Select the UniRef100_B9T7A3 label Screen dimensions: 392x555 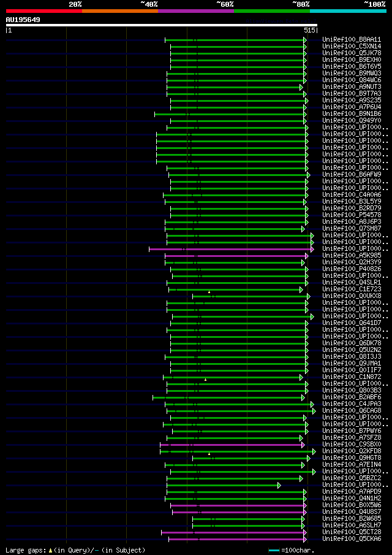tap(352, 94)
